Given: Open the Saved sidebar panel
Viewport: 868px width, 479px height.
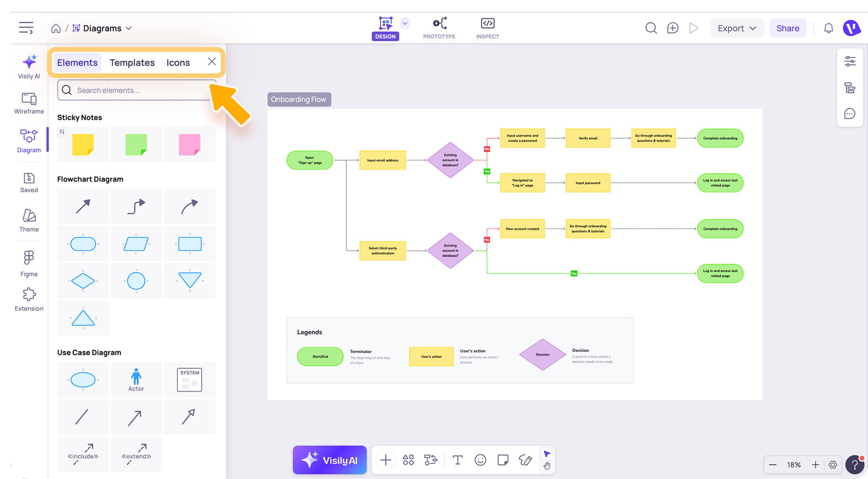Looking at the screenshot, I should click(x=29, y=183).
